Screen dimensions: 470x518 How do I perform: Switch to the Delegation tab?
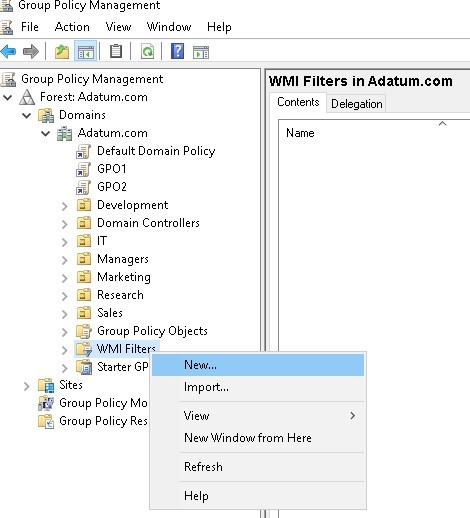pyautogui.click(x=356, y=104)
